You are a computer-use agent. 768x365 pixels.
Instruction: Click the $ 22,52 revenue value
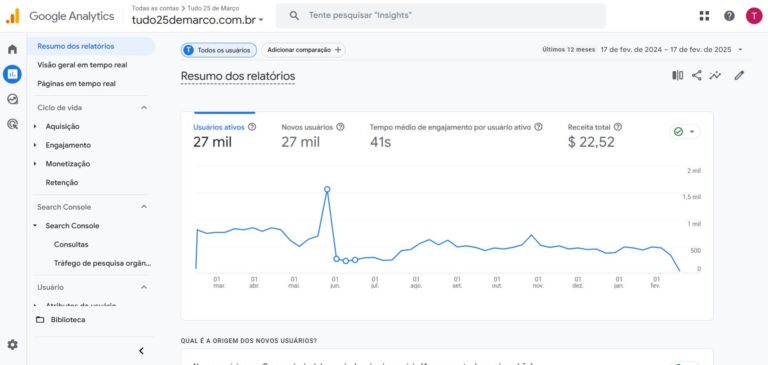pos(591,142)
